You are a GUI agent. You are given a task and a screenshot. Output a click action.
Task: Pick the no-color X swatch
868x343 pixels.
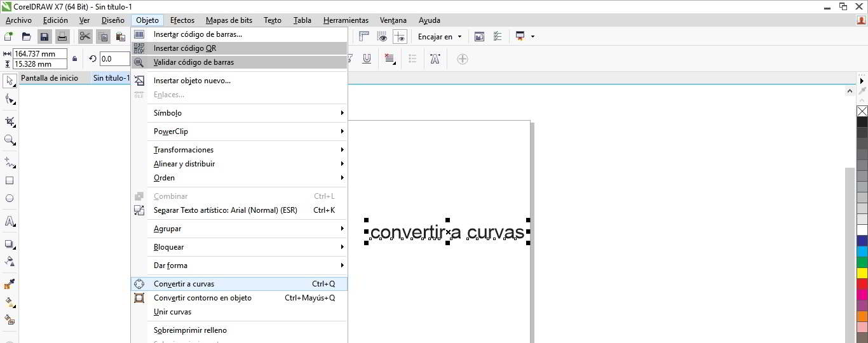tap(862, 111)
